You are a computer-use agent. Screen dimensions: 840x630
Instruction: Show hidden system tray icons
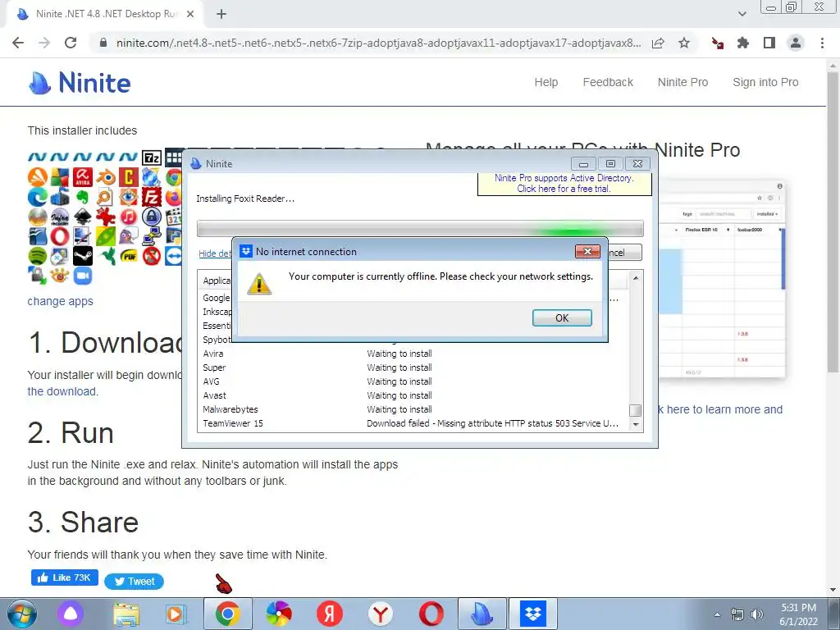[717, 614]
